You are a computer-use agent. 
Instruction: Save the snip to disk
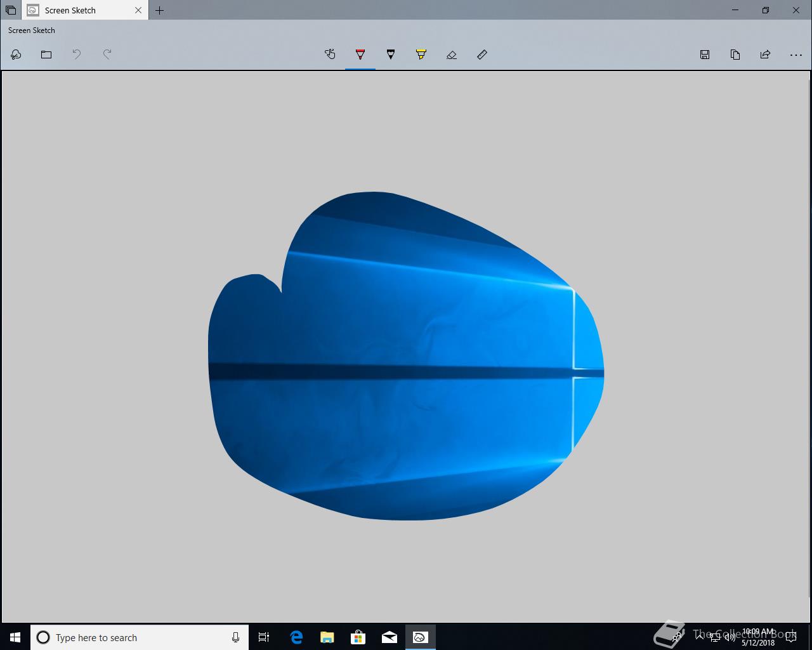click(705, 55)
